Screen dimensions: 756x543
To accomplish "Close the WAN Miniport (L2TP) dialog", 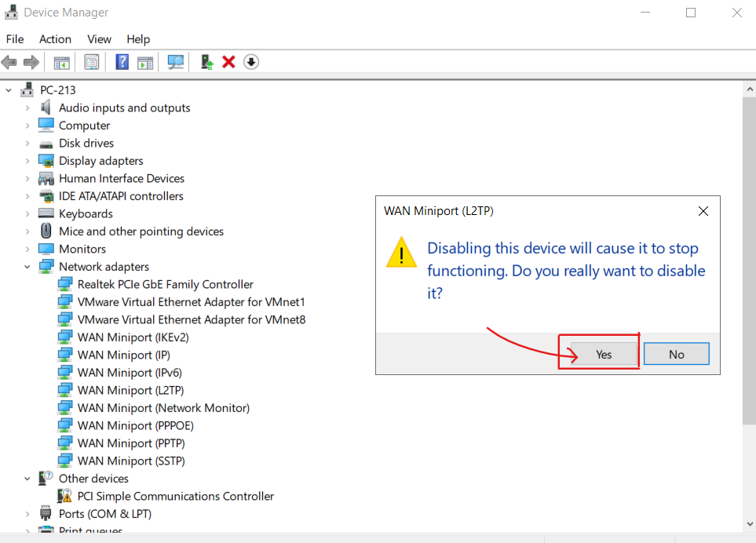I will point(703,211).
